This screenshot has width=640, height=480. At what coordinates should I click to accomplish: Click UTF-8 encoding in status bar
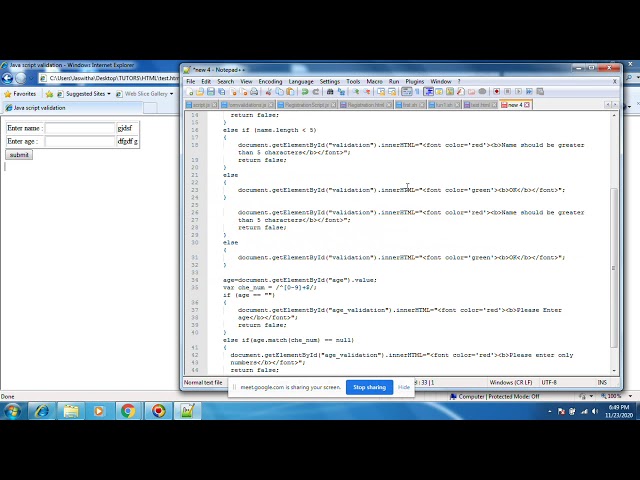pos(549,382)
